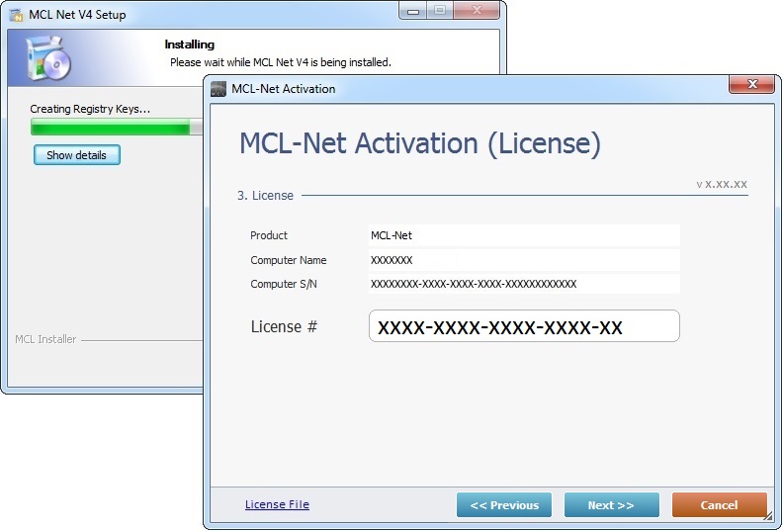Click 'MCL-Net Activation (License)' heading
The width and height of the screenshot is (783, 532).
[x=420, y=143]
